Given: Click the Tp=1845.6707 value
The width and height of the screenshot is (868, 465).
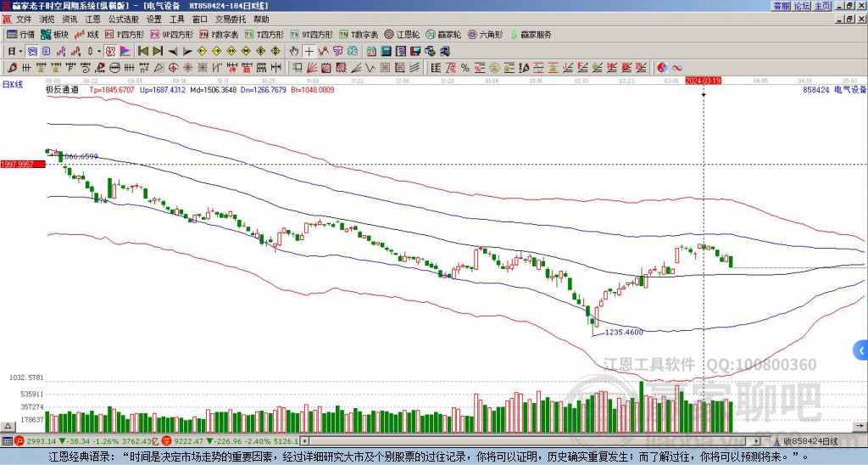Looking at the screenshot, I should click(x=112, y=89).
